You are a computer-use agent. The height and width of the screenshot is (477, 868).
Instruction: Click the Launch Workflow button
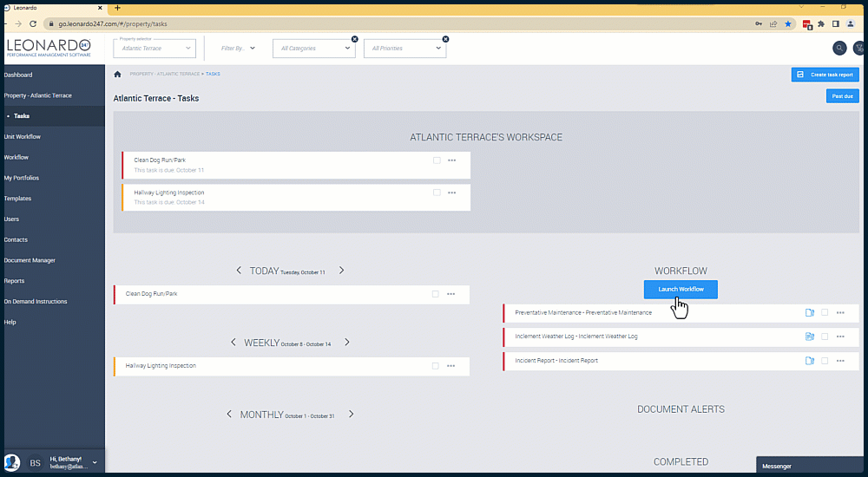coord(681,290)
